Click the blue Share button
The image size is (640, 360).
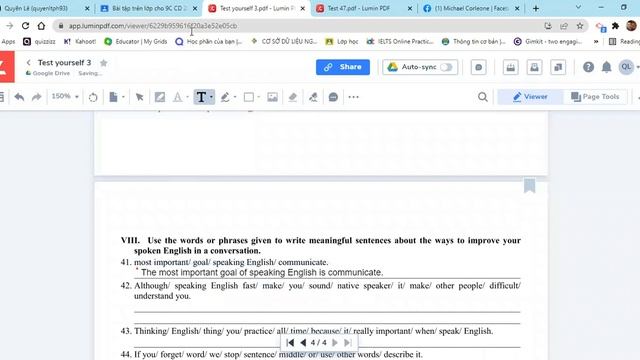point(343,67)
